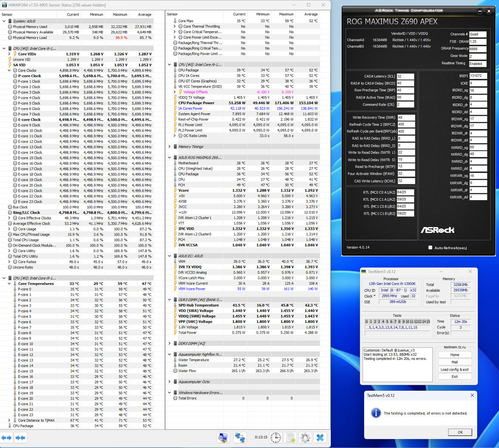This screenshot has height=448, width=499.
Task: Click the Used threads value field in TestMem5
Action: point(413,296)
